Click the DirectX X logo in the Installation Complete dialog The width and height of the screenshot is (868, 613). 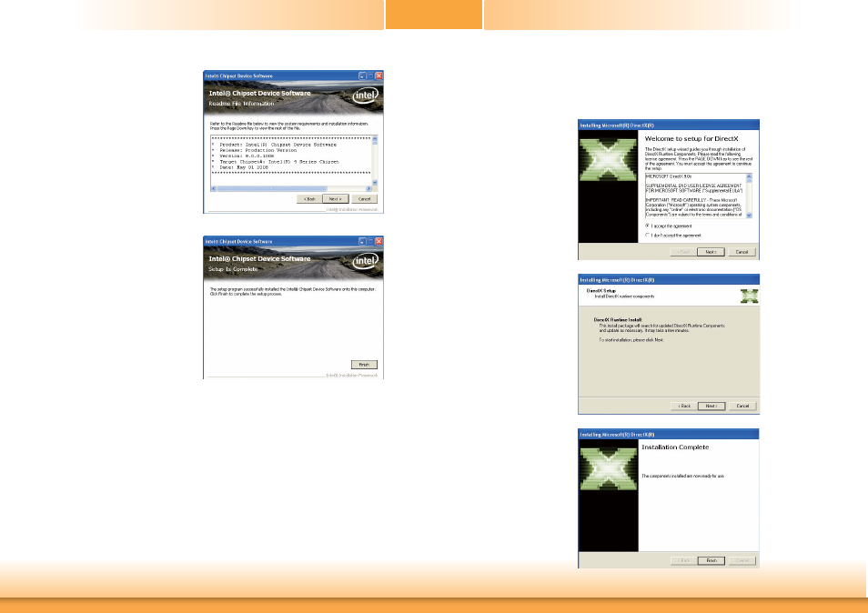tap(608, 468)
